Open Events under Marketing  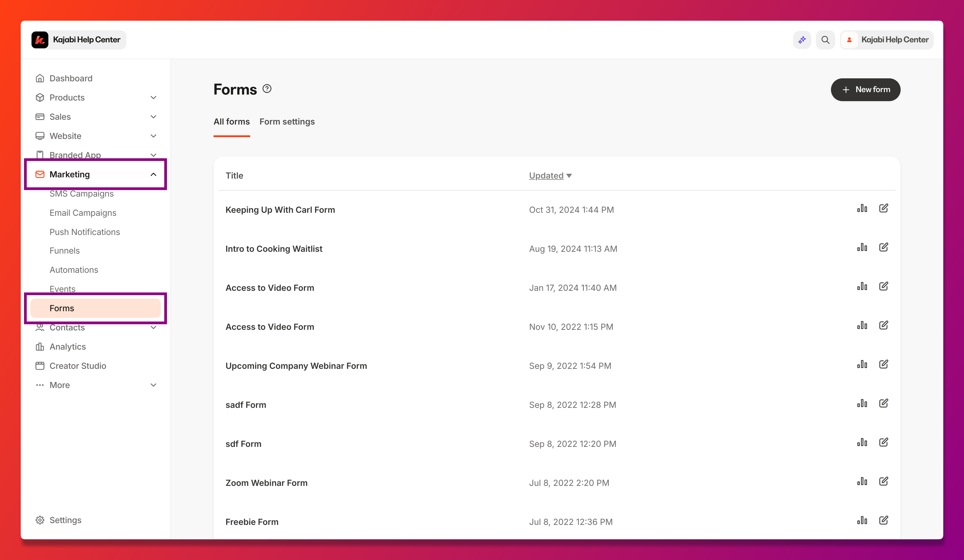pyautogui.click(x=62, y=289)
